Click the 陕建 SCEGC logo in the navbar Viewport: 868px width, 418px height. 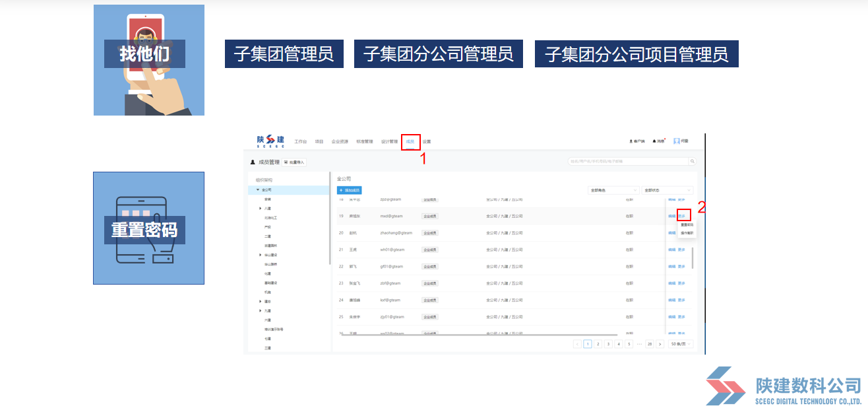pos(270,141)
